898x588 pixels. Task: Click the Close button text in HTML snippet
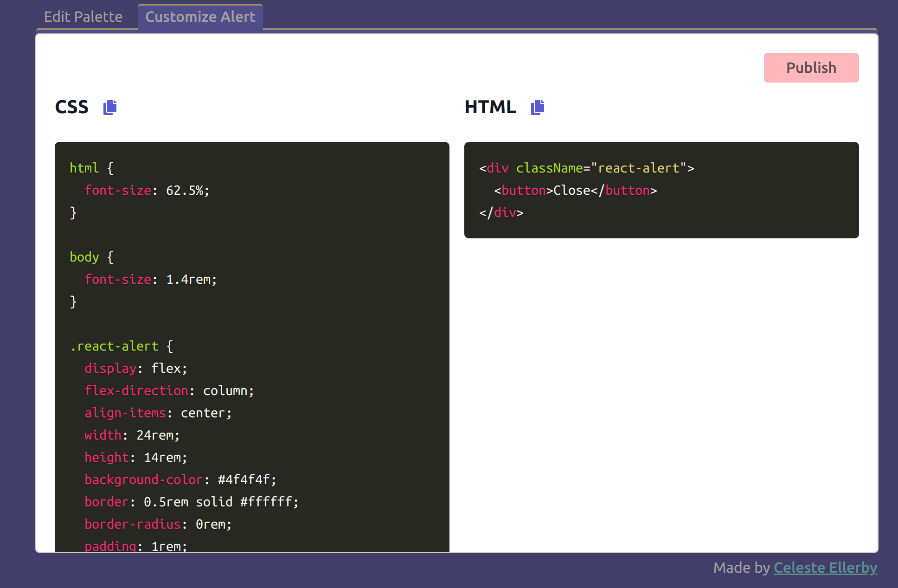pyautogui.click(x=572, y=190)
